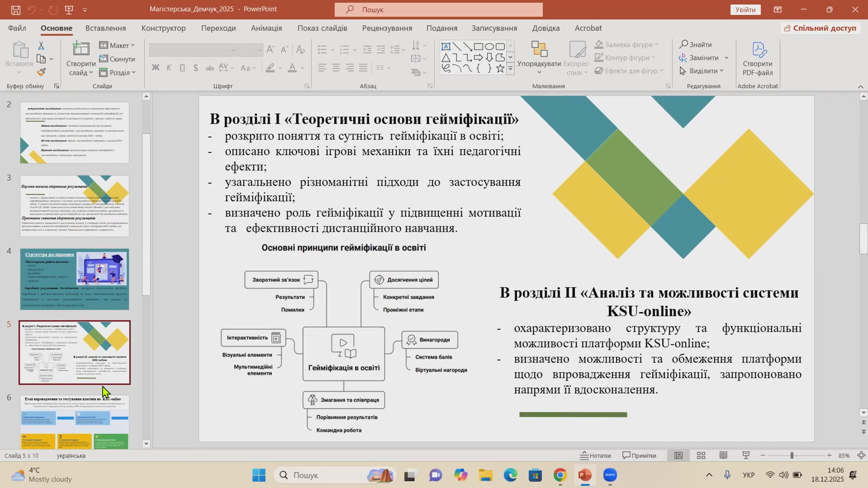The image size is (868, 488).
Task: Start slideshow from status bar icon
Action: pos(746,455)
